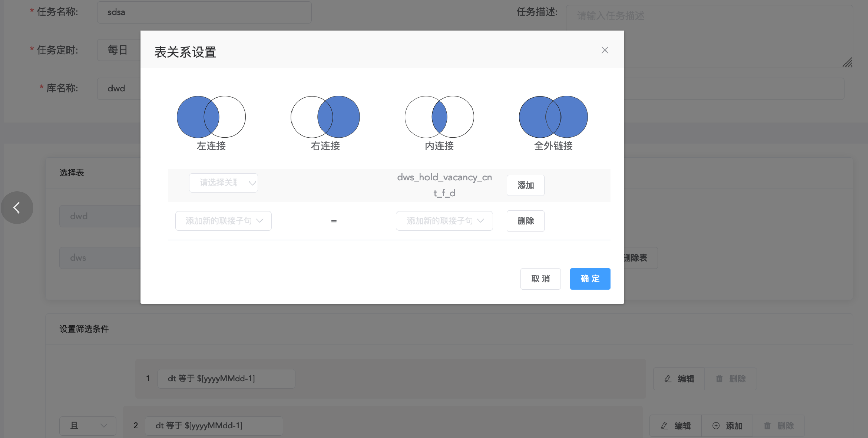This screenshot has height=438, width=868.
Task: Expand the right 添加新的联接子句 dropdown
Action: click(444, 221)
